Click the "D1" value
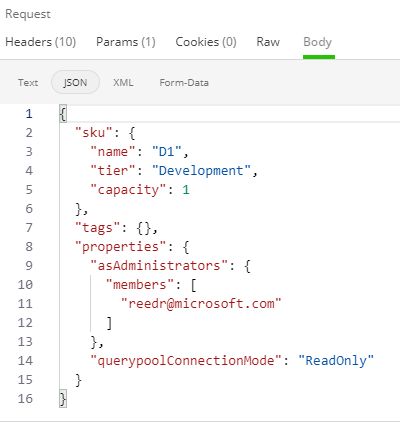The height and width of the screenshot is (422, 400). point(167,152)
